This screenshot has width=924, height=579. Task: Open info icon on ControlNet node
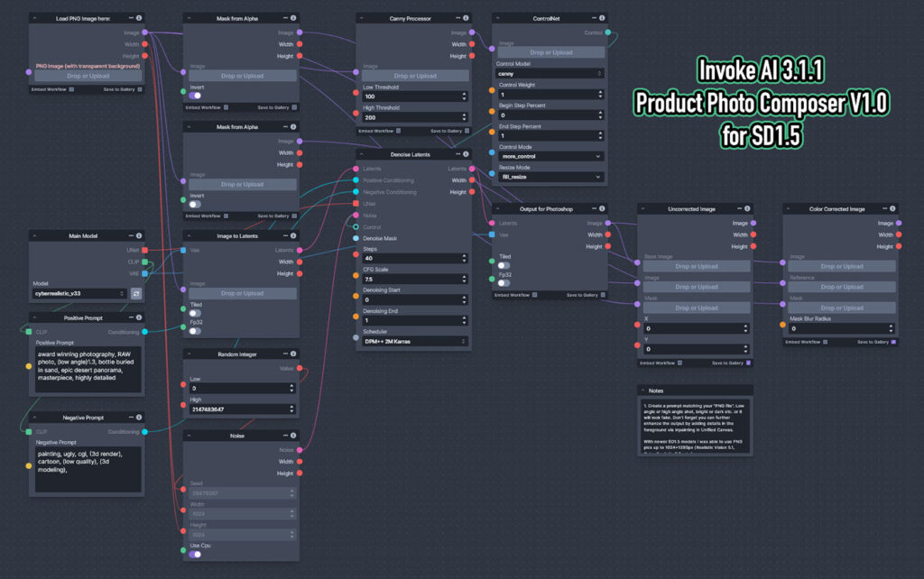point(602,18)
